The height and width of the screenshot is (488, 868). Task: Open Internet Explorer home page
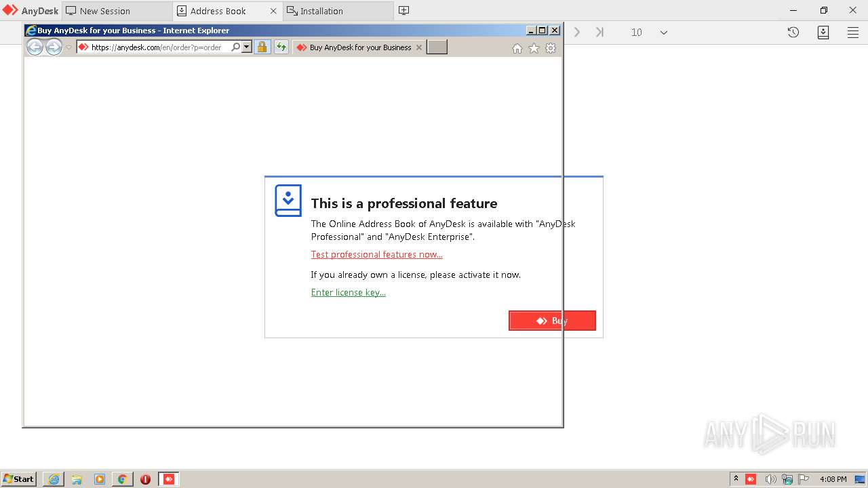(x=517, y=48)
